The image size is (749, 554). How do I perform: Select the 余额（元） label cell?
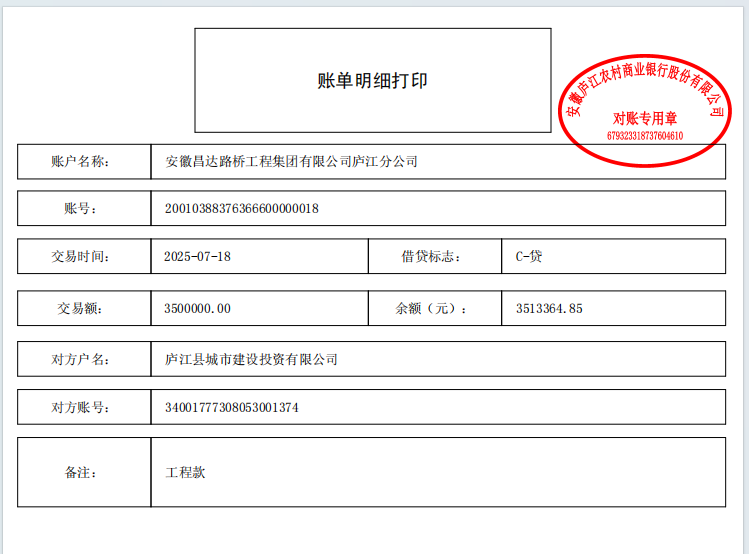coord(435,308)
